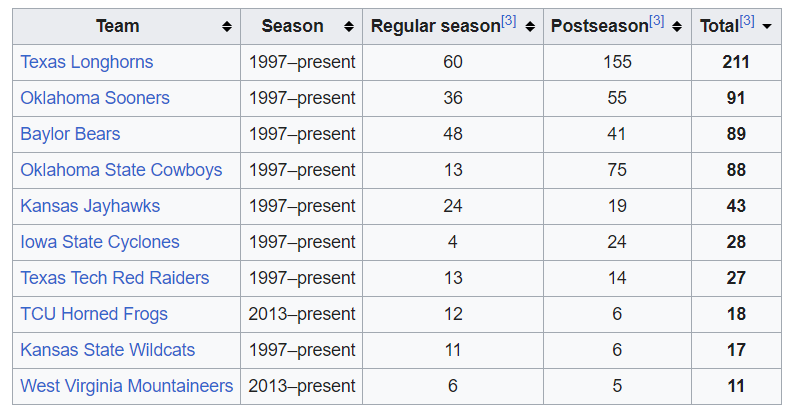The height and width of the screenshot is (415, 790).
Task: Click the TCU Horned Frogs link
Action: [94, 314]
